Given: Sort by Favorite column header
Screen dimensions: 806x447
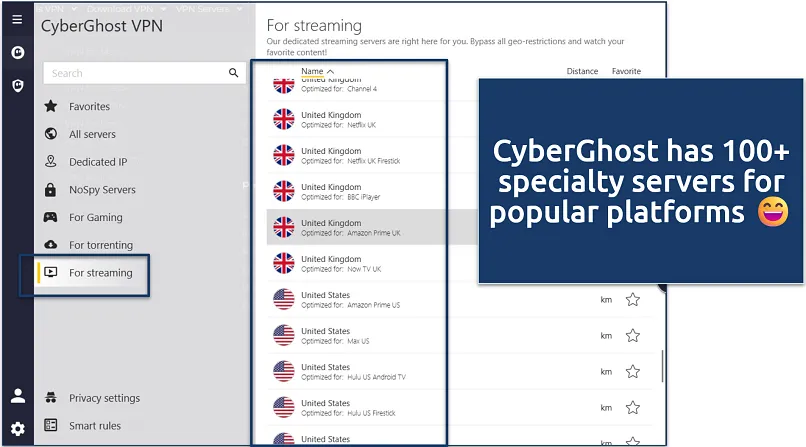Looking at the screenshot, I should coord(626,71).
